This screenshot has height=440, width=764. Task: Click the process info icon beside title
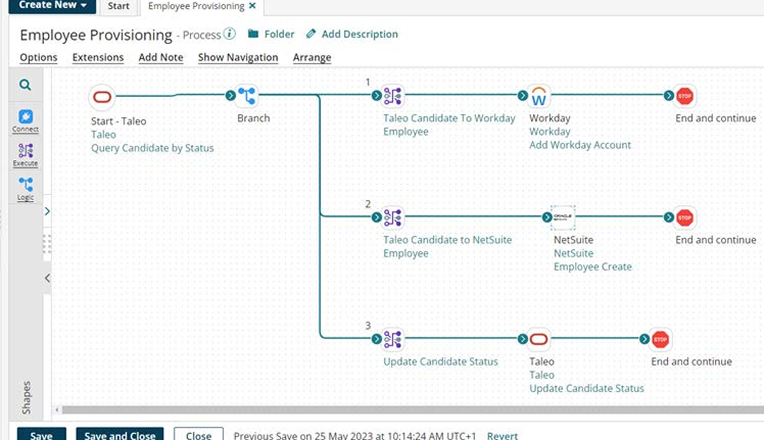pos(230,34)
